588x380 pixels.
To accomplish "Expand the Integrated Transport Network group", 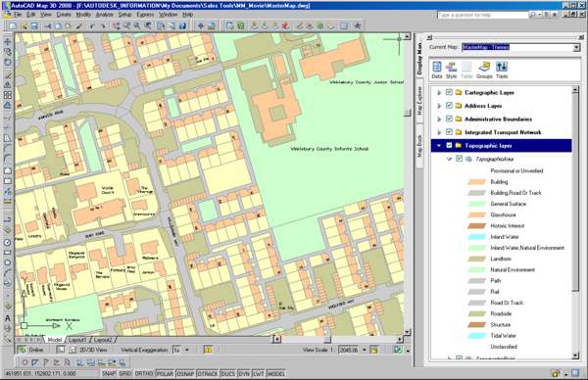I will [439, 132].
